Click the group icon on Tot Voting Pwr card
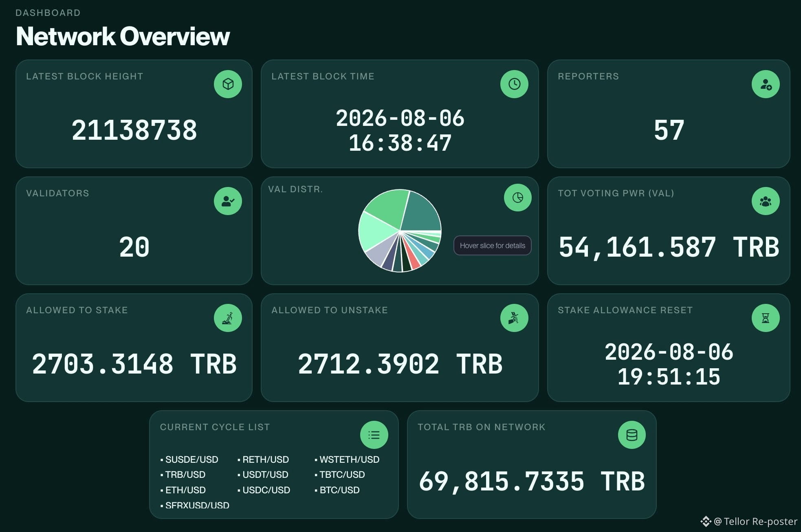The height and width of the screenshot is (532, 801). click(x=766, y=201)
